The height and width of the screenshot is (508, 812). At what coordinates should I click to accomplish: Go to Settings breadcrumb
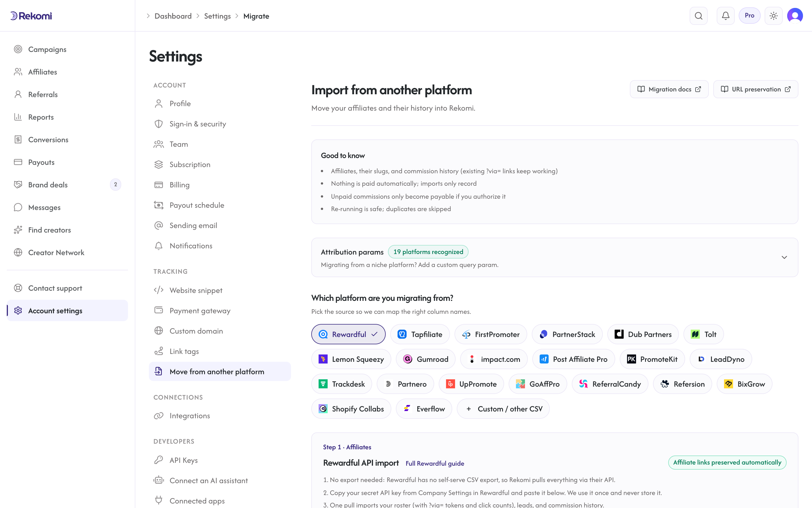click(x=217, y=16)
